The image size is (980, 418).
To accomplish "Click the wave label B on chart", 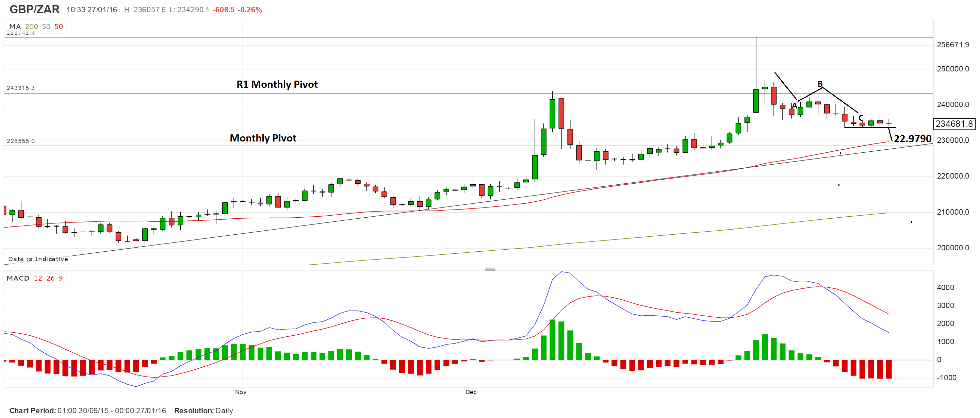I will [820, 84].
